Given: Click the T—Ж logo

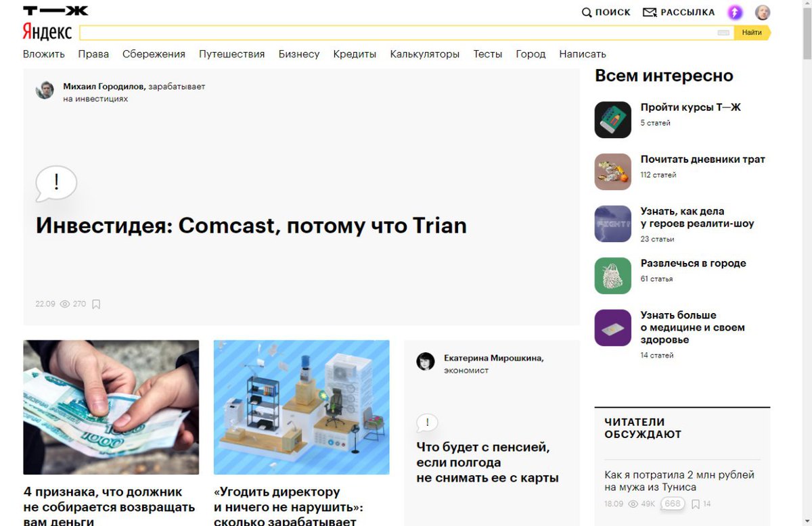Looking at the screenshot, I should coord(55,11).
